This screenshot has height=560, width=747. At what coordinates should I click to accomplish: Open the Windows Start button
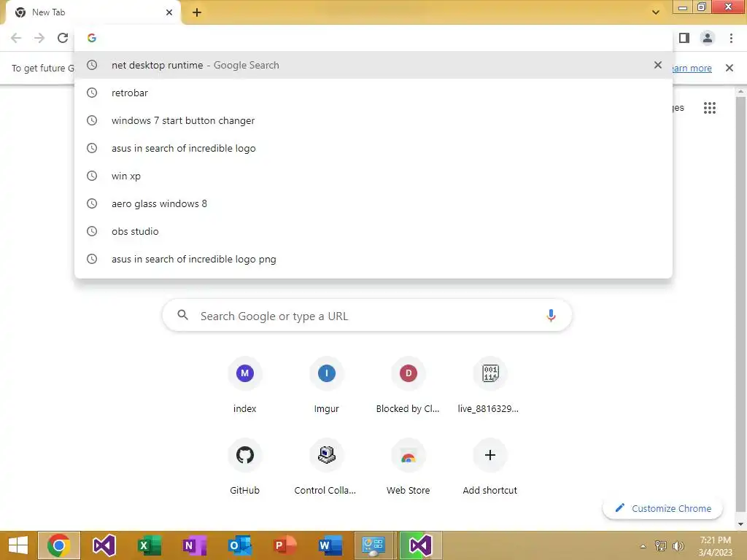[x=18, y=545]
